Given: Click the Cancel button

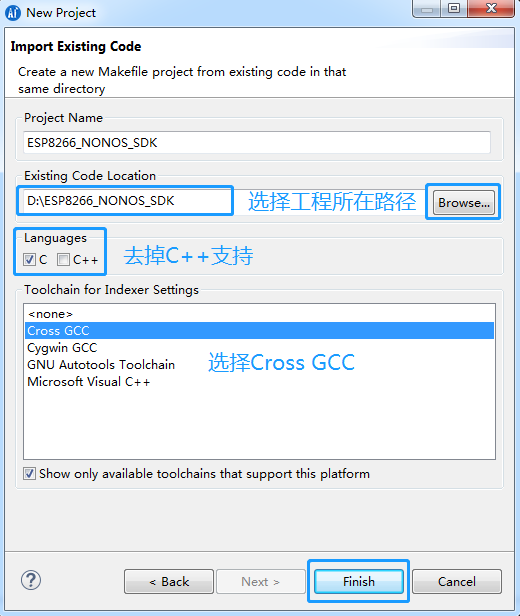Looking at the screenshot, I should pos(457,581).
